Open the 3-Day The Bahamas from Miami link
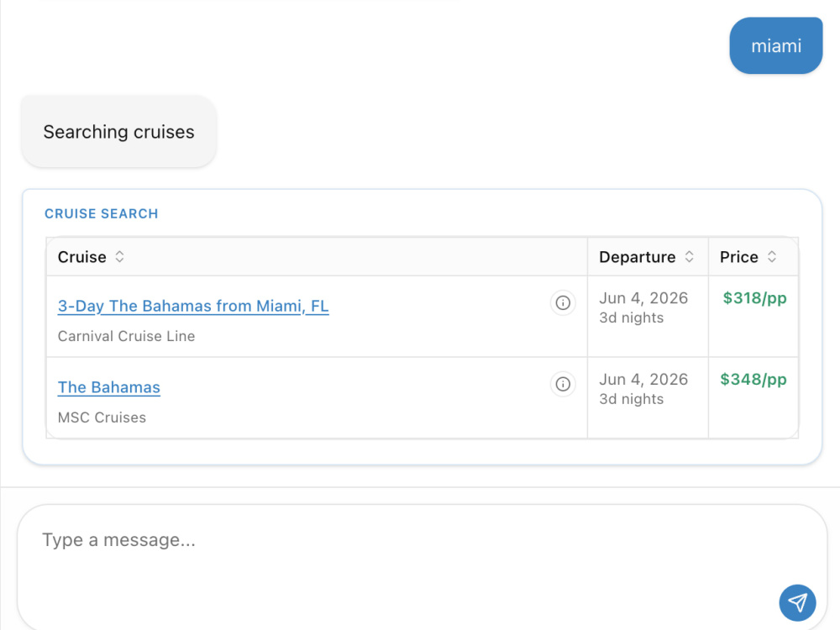Image resolution: width=840 pixels, height=630 pixels. [x=193, y=306]
